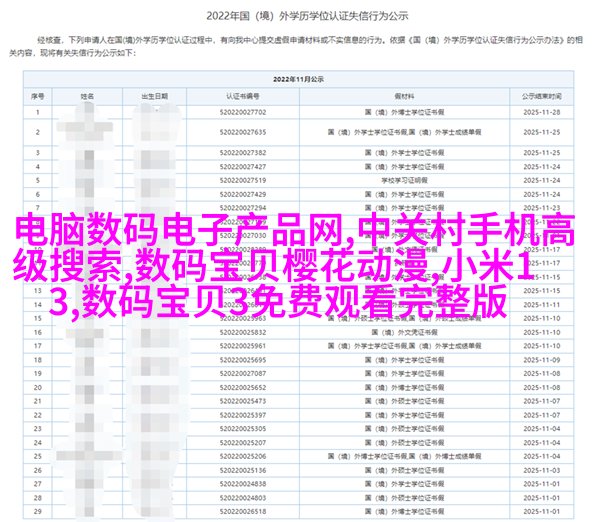The width and height of the screenshot is (600, 522).
Task: Click the end date 2025-11-28
Action: [541, 112]
